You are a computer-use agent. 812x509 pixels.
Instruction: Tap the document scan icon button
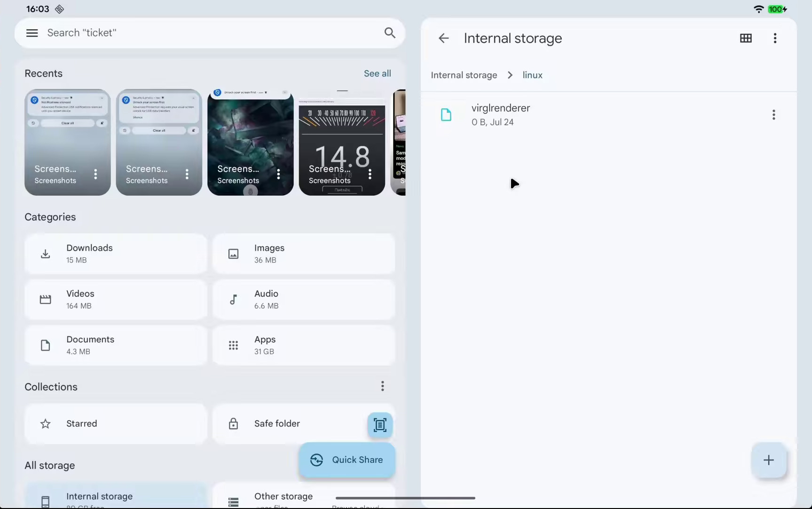point(379,425)
